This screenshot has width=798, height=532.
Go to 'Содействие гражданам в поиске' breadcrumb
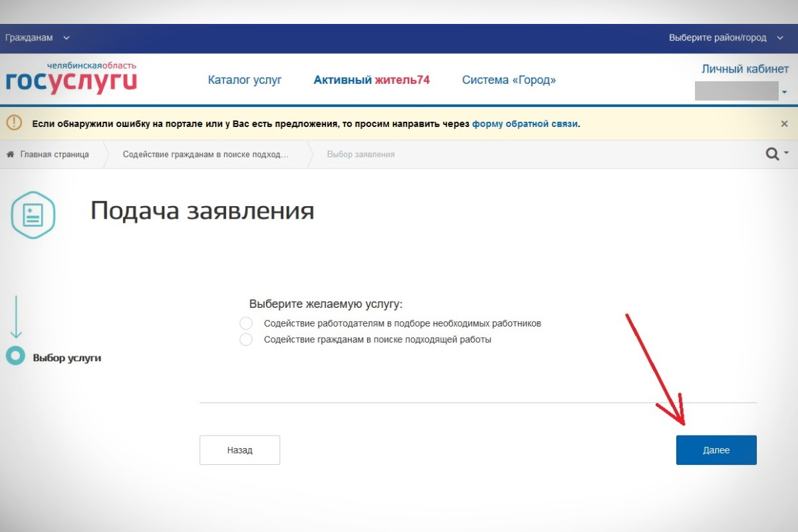[x=205, y=154]
